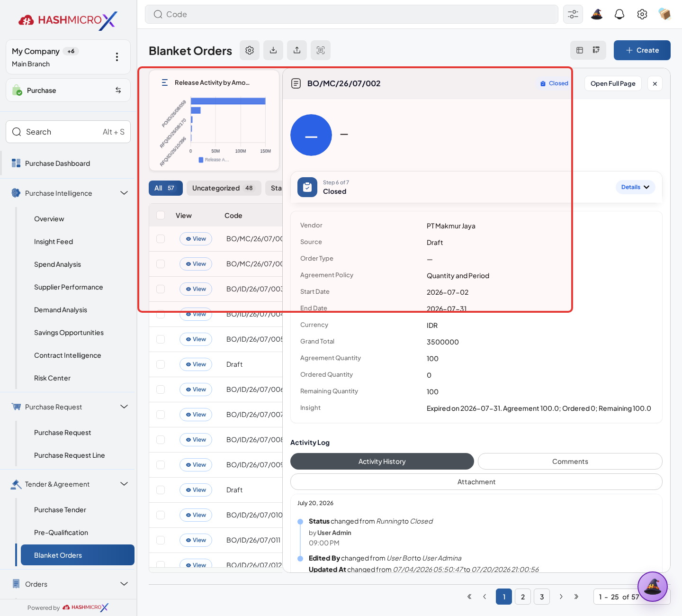Click the upload export icon in header
The height and width of the screenshot is (616, 682).
[297, 50]
